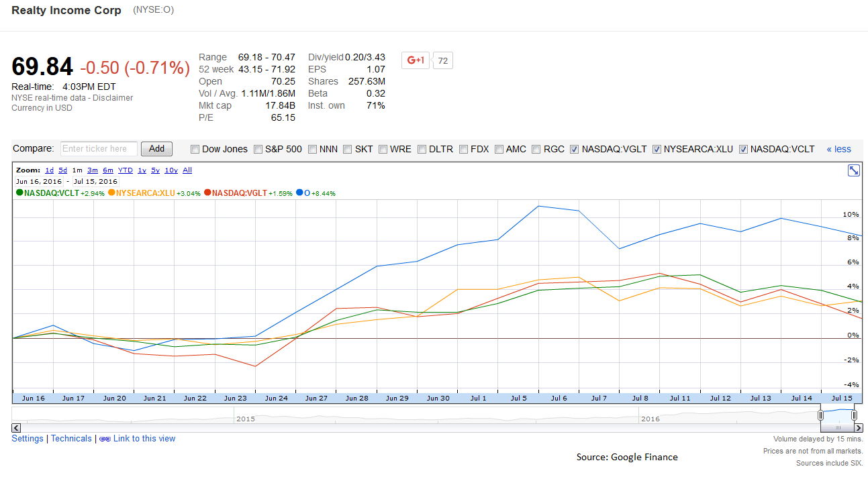The width and height of the screenshot is (868, 477).
Task: Click the Add ticker button
Action: tap(156, 148)
